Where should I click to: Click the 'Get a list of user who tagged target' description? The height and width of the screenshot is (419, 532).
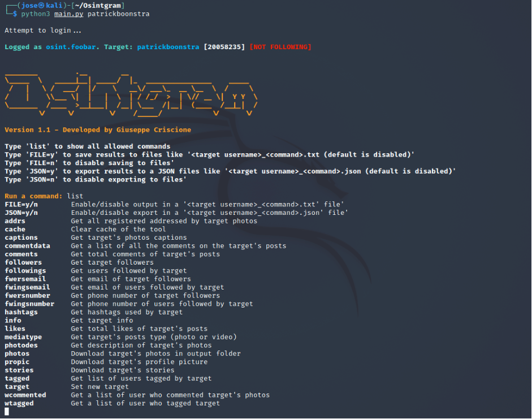point(145,403)
